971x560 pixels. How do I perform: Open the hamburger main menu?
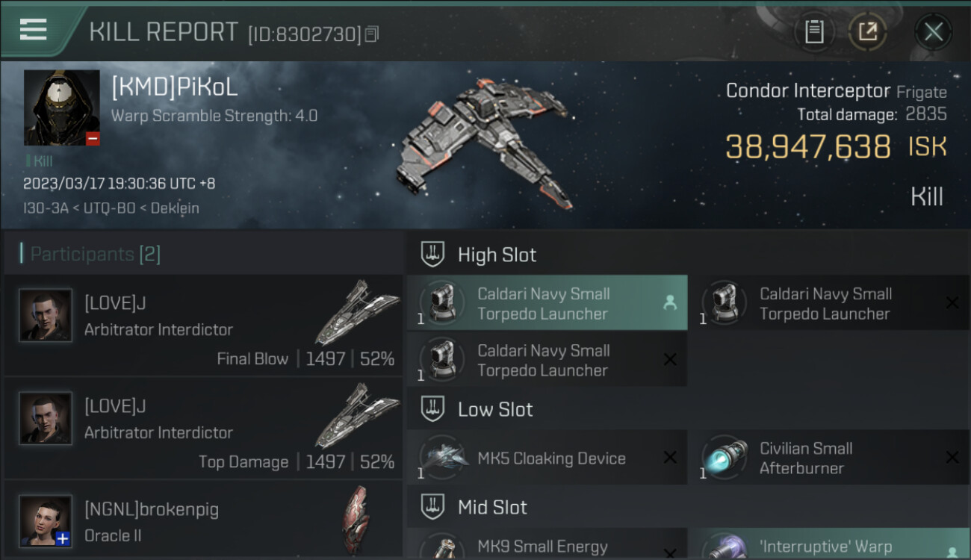click(x=34, y=30)
